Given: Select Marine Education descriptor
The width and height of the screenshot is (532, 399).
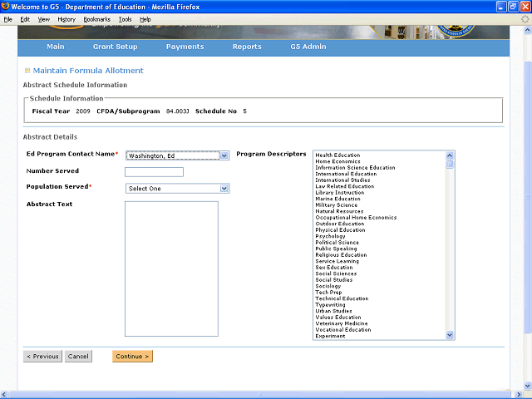Looking at the screenshot, I should pyautogui.click(x=338, y=199).
